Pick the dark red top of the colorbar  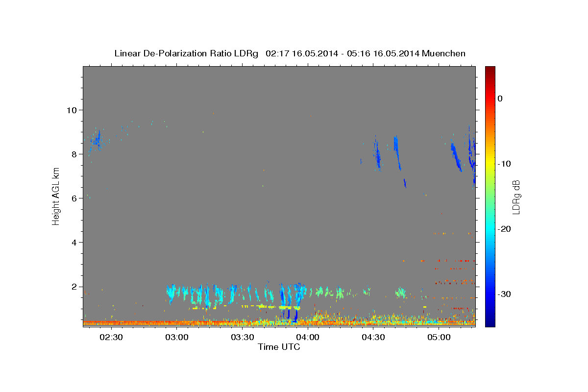tap(490, 70)
